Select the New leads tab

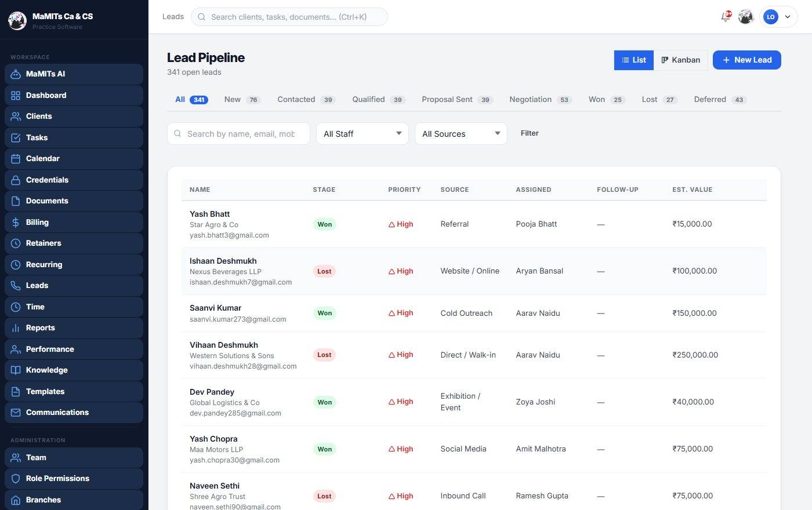point(242,100)
